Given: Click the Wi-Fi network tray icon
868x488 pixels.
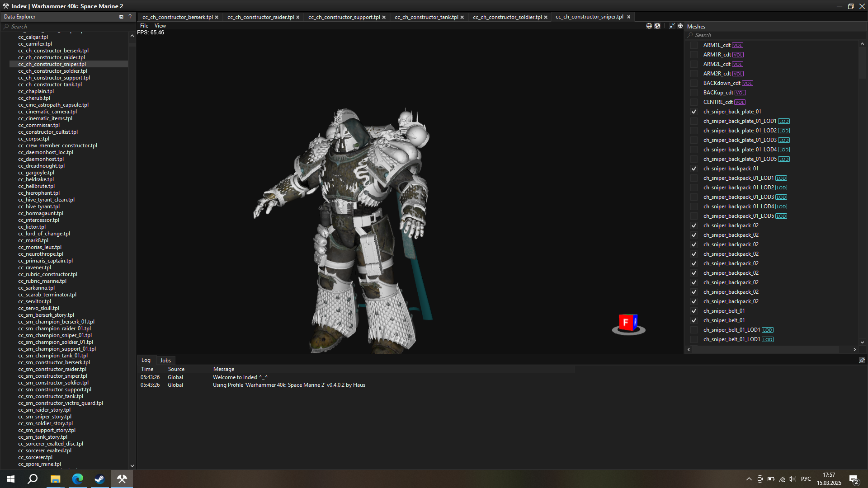Looking at the screenshot, I should (x=782, y=479).
